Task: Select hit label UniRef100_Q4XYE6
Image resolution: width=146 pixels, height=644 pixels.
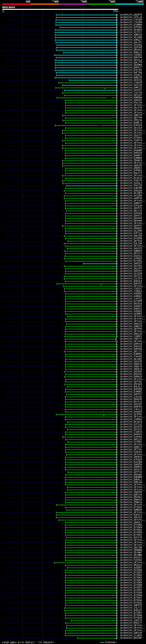Action: [131, 266]
